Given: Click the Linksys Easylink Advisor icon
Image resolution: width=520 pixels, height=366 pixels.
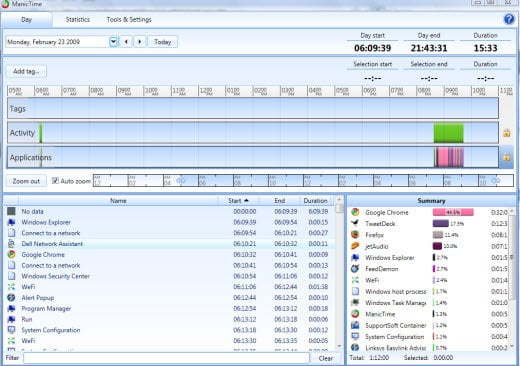Looking at the screenshot, I should [x=355, y=347].
